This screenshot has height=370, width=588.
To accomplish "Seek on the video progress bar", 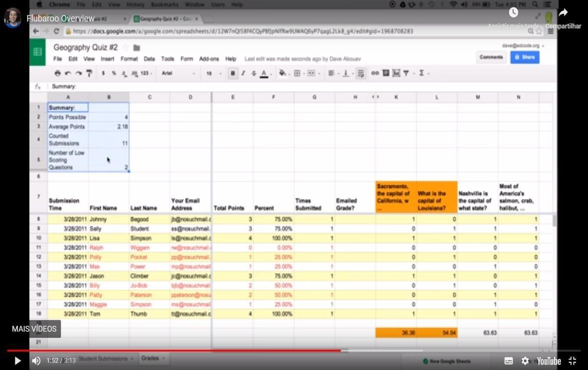I will pos(294,351).
